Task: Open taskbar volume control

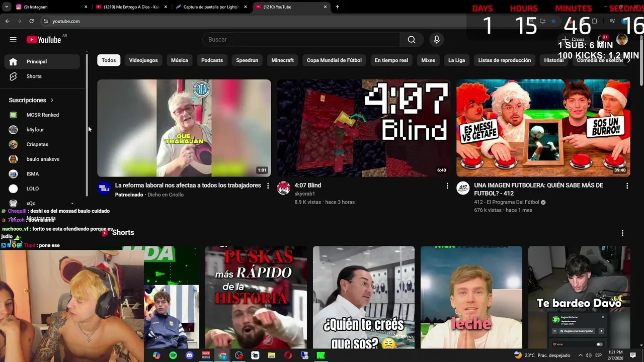Action: coord(589,355)
